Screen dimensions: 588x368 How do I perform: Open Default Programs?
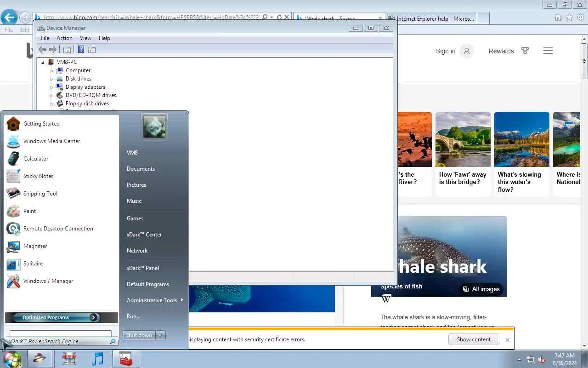pos(148,284)
